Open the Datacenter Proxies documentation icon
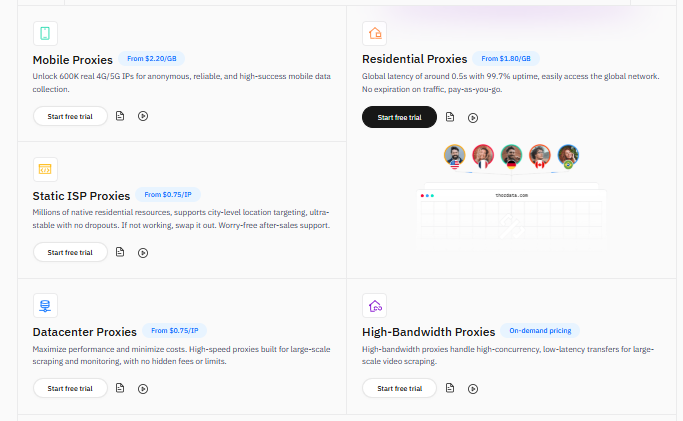Viewport: 683px width, 421px height. click(120, 388)
